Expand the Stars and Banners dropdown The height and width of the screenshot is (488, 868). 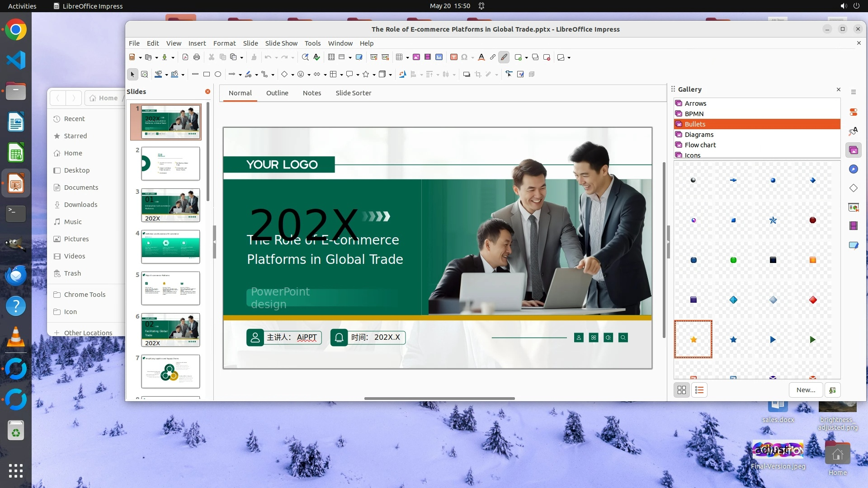(x=374, y=75)
